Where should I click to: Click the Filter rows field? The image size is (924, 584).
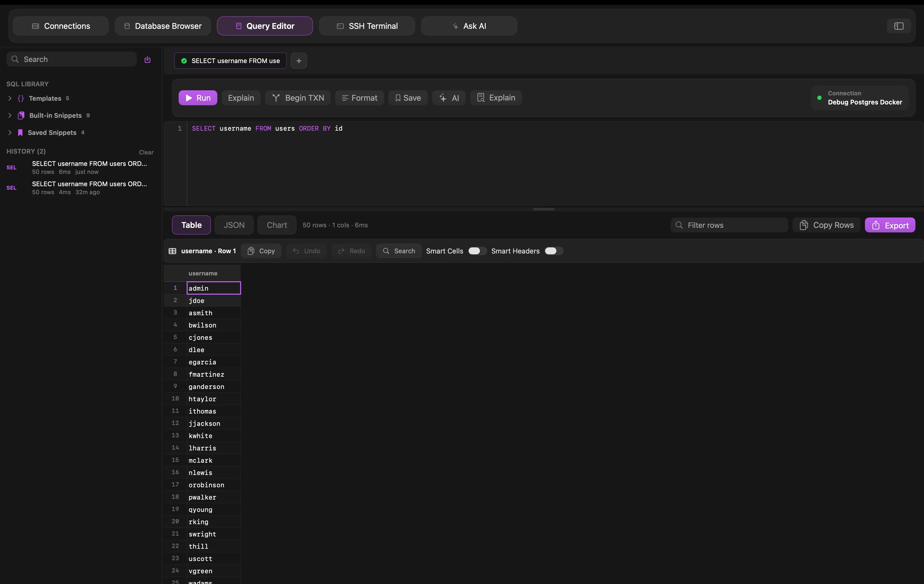pos(729,225)
